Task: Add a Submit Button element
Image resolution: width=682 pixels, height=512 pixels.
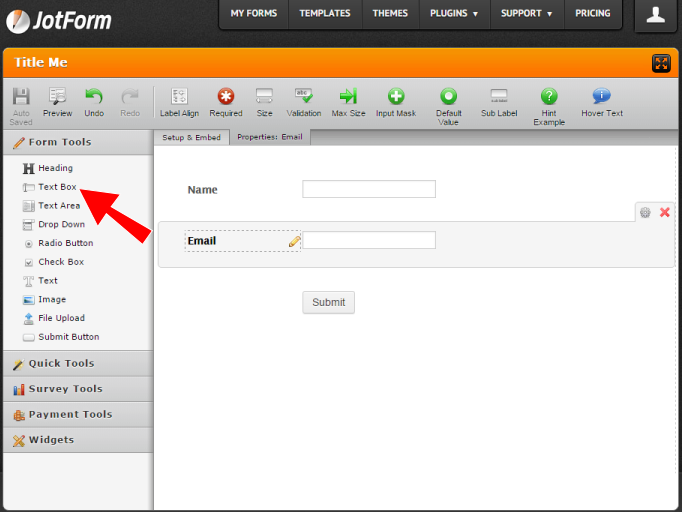Action: (61, 337)
